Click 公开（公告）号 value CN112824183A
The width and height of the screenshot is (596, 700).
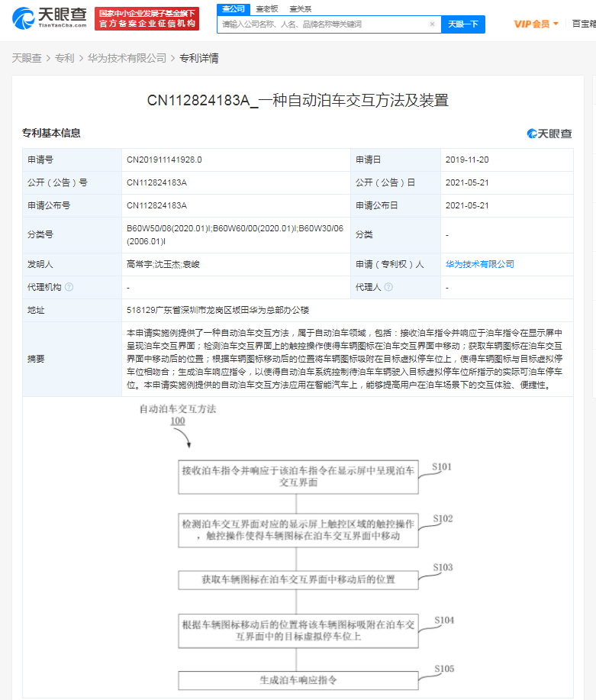[x=156, y=182]
